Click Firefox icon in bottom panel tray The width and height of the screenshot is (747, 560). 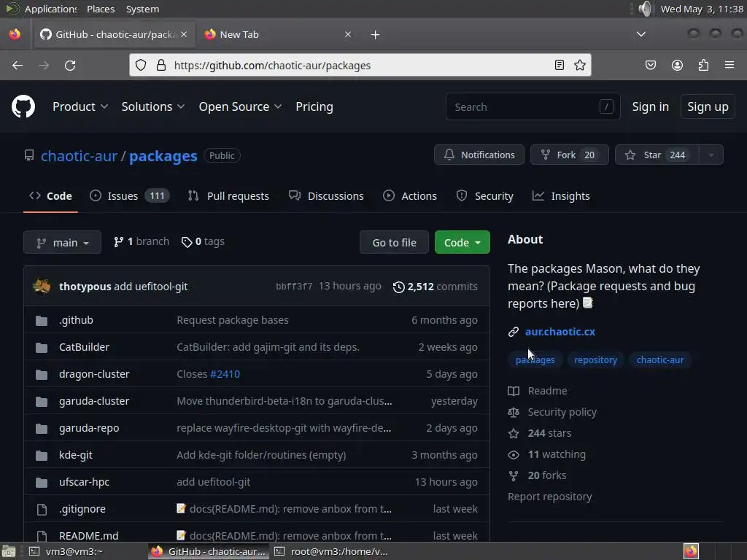point(691,551)
